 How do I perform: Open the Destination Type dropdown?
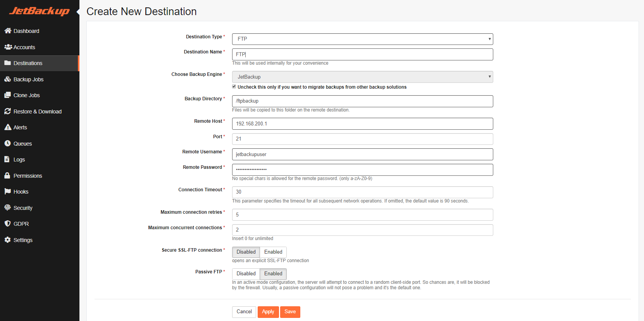(362, 39)
